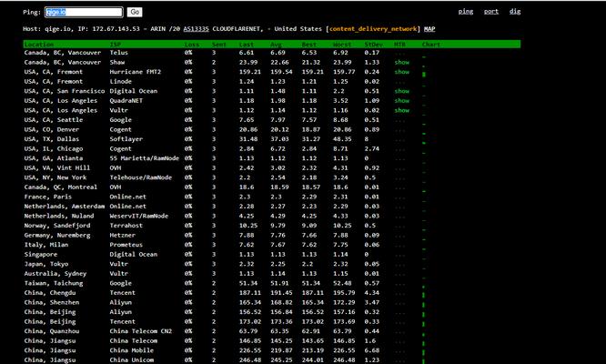The width and height of the screenshot is (606, 364).
Task: Click the Singapore location cell
Action: [41, 255]
